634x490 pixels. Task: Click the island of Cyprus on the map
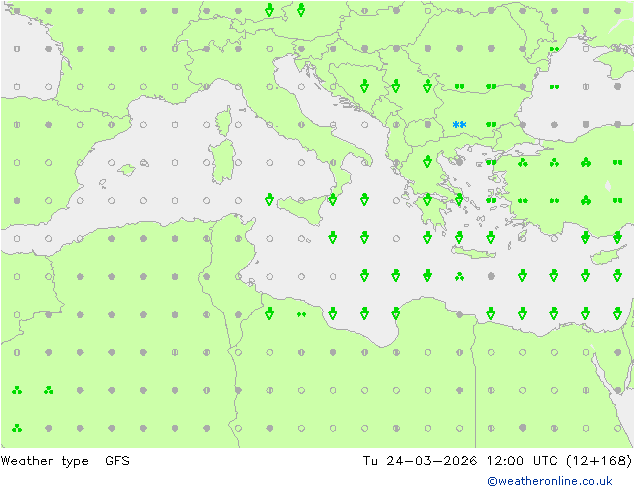click(607, 256)
